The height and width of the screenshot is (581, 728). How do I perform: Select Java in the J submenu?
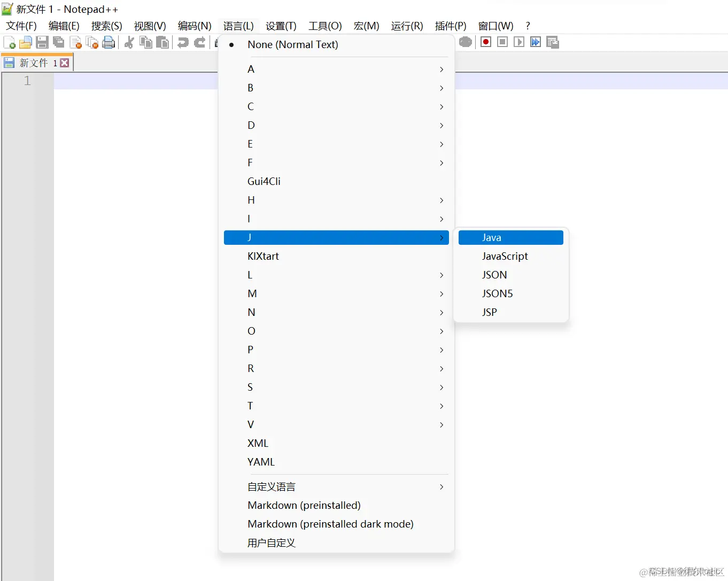[x=511, y=238]
